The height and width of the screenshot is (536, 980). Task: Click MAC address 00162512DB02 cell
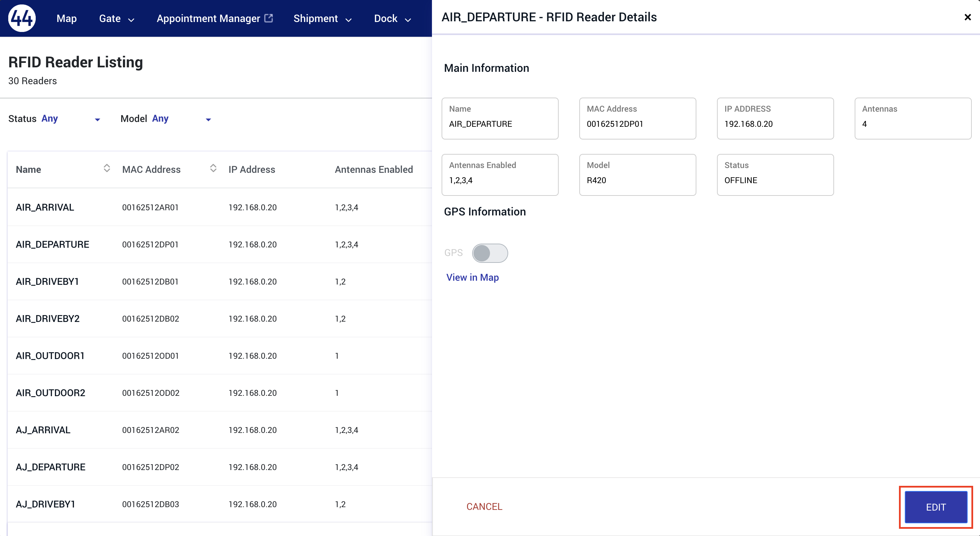coord(151,319)
